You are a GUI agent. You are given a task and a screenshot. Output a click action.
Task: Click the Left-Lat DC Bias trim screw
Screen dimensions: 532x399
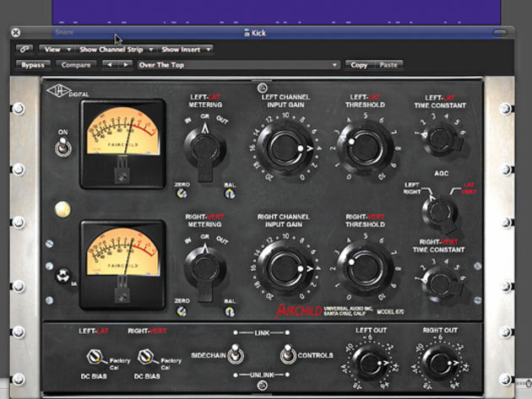94,356
